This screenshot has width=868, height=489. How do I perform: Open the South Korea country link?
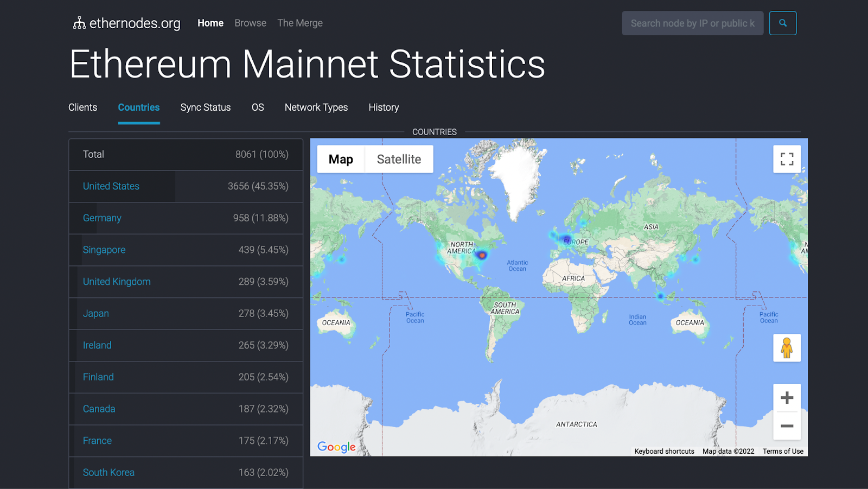(108, 473)
